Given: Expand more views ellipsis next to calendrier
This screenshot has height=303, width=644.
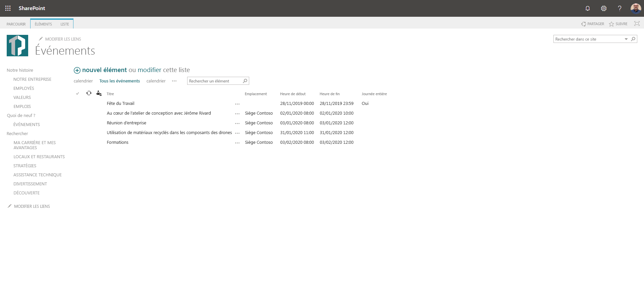Looking at the screenshot, I should point(174,81).
